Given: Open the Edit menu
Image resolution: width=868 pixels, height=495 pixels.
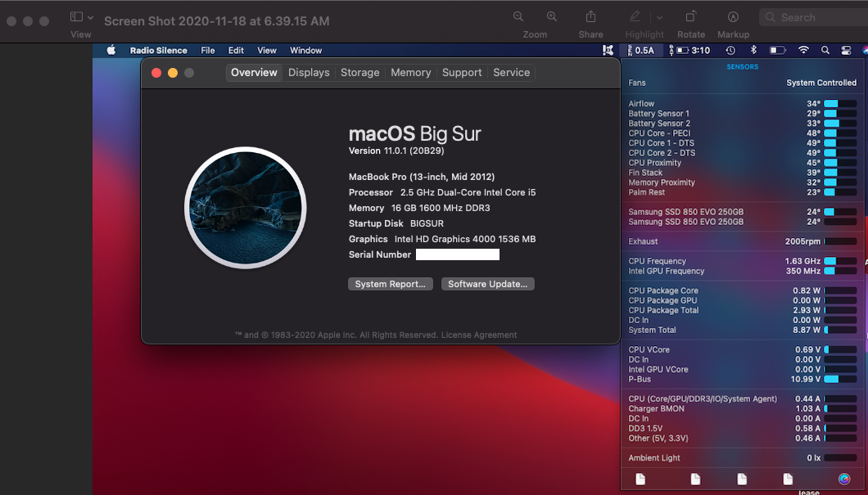Looking at the screenshot, I should 236,51.
